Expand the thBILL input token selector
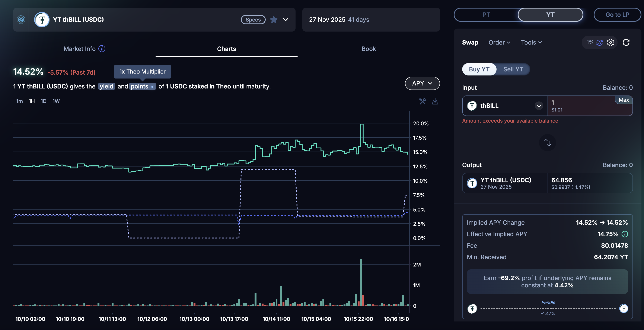 tap(539, 106)
